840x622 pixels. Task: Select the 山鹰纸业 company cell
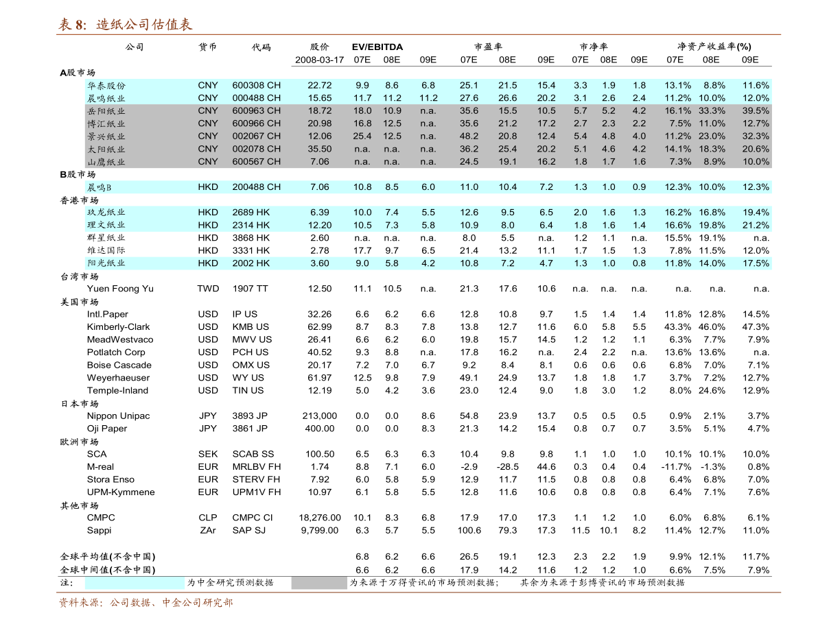106,162
